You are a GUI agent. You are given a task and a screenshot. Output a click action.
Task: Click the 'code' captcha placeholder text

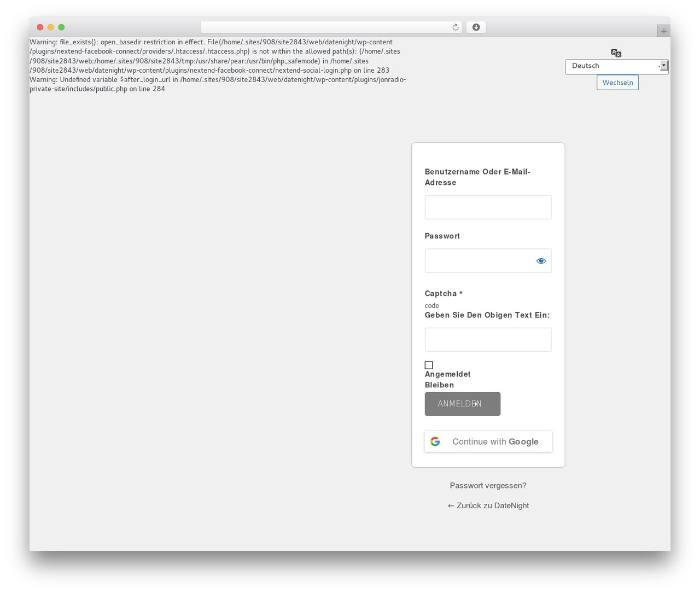click(x=431, y=305)
